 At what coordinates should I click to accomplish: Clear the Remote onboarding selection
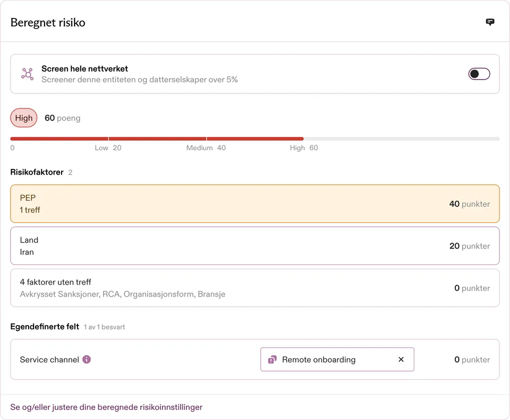tap(401, 359)
